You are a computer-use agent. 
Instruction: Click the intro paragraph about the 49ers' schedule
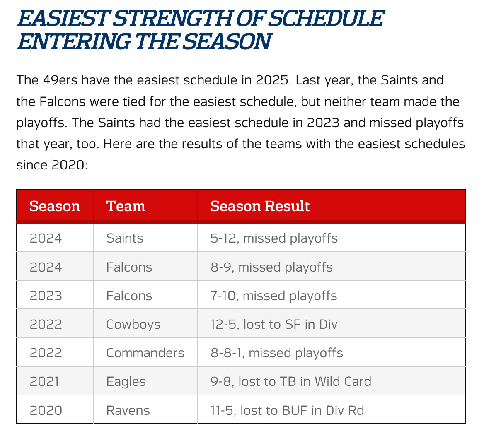(x=240, y=123)
